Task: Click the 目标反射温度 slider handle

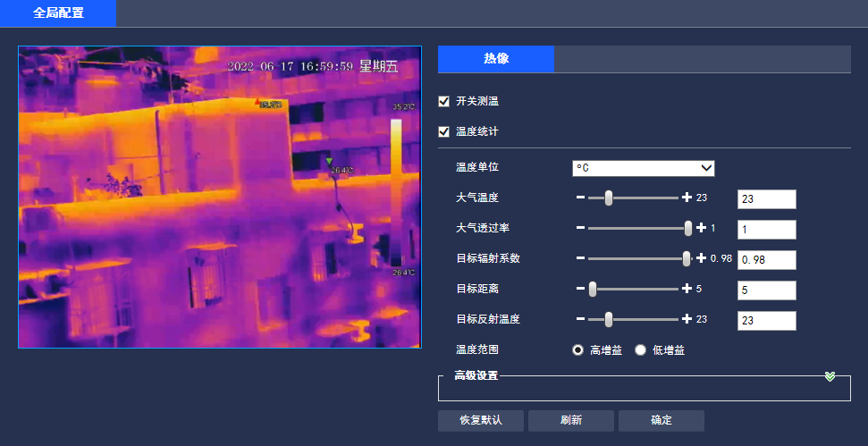Action: coord(609,319)
